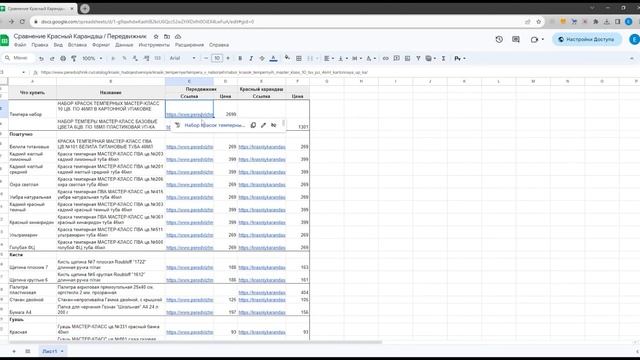Open the zoom 100% dropdown
Image resolution: width=640 pixels, height=360 pixels.
pos(92,58)
